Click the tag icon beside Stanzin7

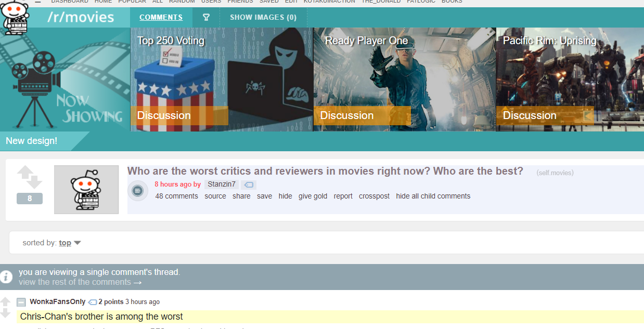tap(249, 185)
